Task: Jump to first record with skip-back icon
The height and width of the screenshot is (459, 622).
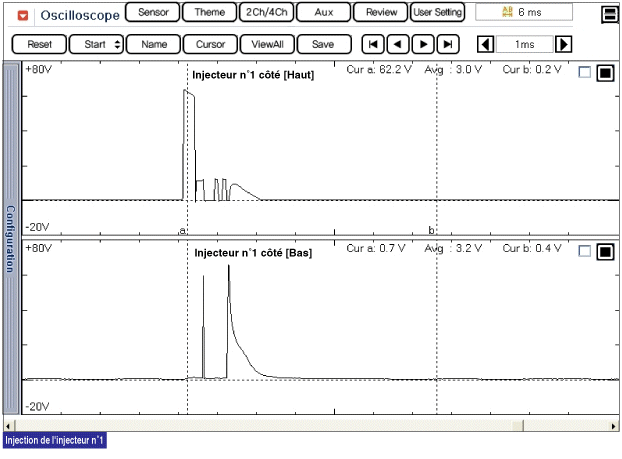Action: 372,45
